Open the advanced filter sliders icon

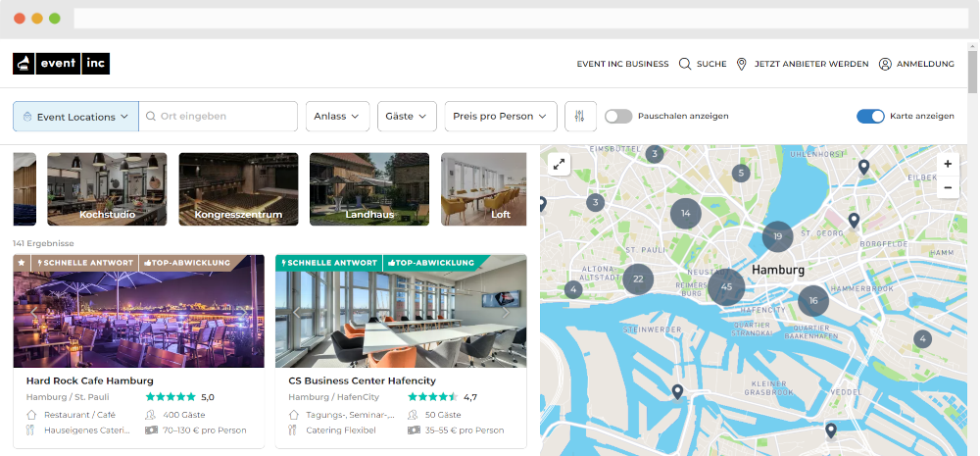pos(580,117)
